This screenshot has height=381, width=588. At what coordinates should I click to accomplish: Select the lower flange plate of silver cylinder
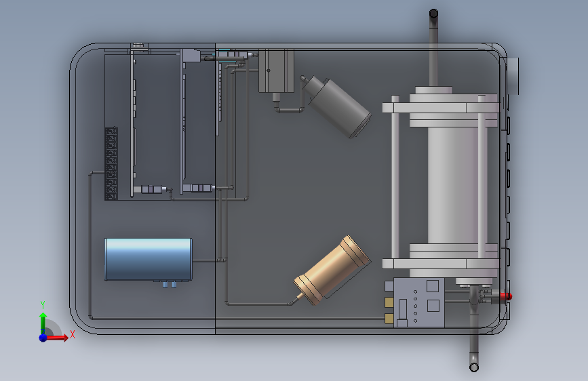(441, 264)
